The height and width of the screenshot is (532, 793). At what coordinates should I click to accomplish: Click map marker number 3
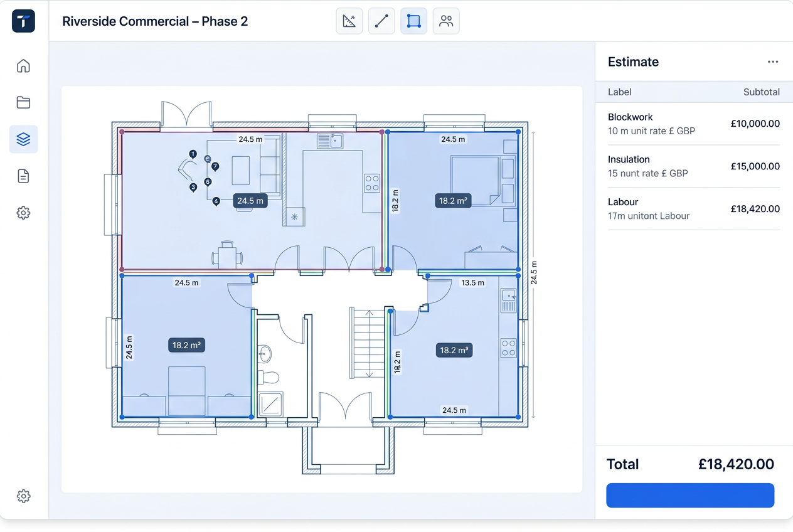coord(193,188)
